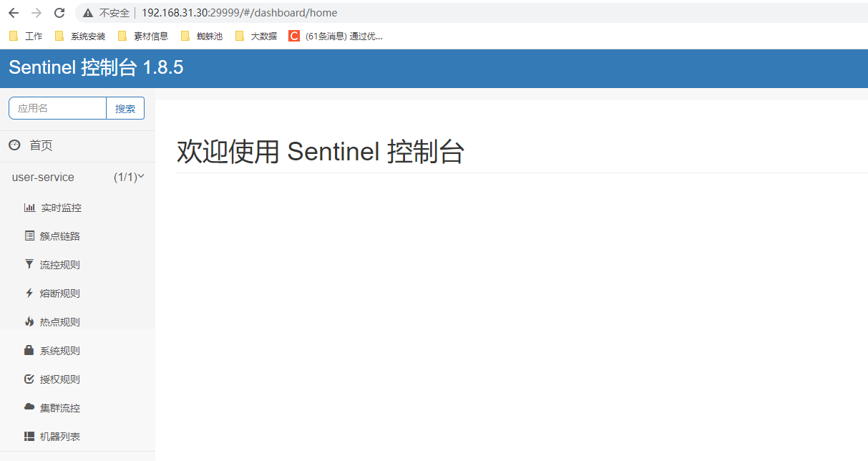This screenshot has height=461, width=868.
Task: Click the 应用名 search input field
Action: click(57, 108)
